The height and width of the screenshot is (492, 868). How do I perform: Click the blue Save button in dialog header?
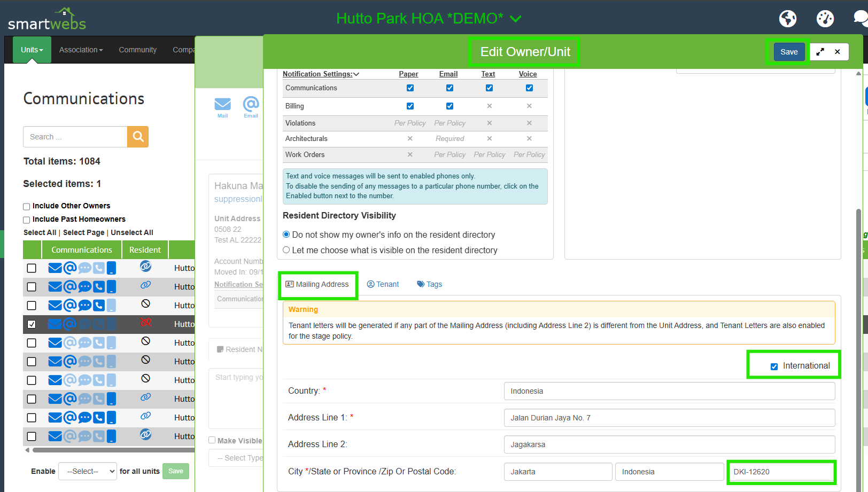788,52
